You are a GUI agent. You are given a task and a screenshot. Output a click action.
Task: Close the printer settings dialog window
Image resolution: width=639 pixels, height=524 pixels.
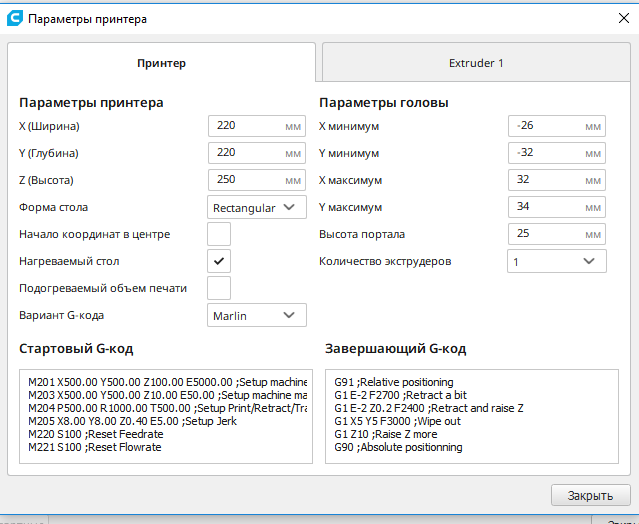pos(624,18)
